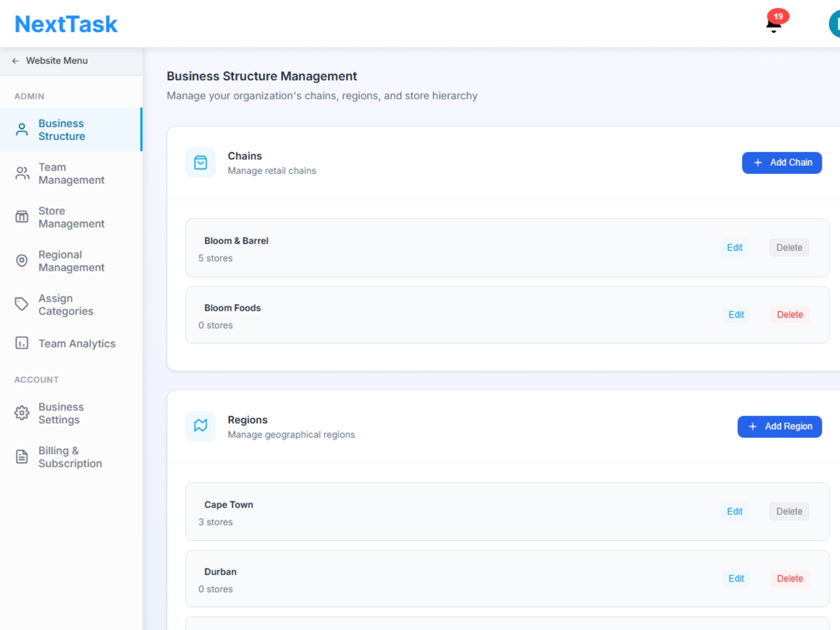Image resolution: width=840 pixels, height=630 pixels.
Task: Click the Regional Management pin icon
Action: coord(22,261)
